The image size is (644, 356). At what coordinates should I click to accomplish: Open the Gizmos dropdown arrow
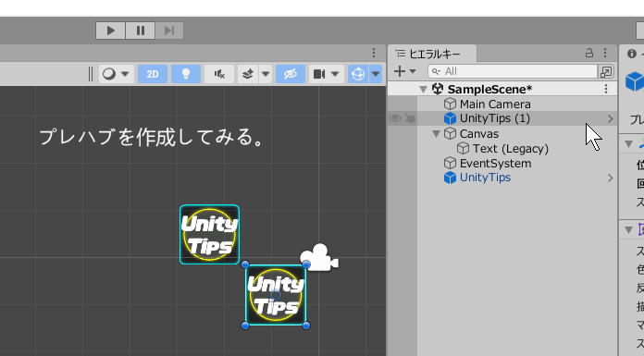(376, 74)
